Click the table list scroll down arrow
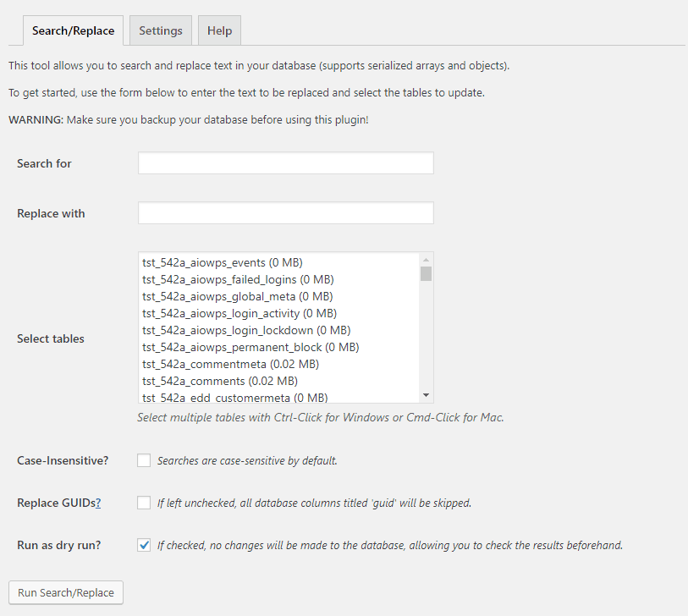The height and width of the screenshot is (616, 688). pos(426,395)
